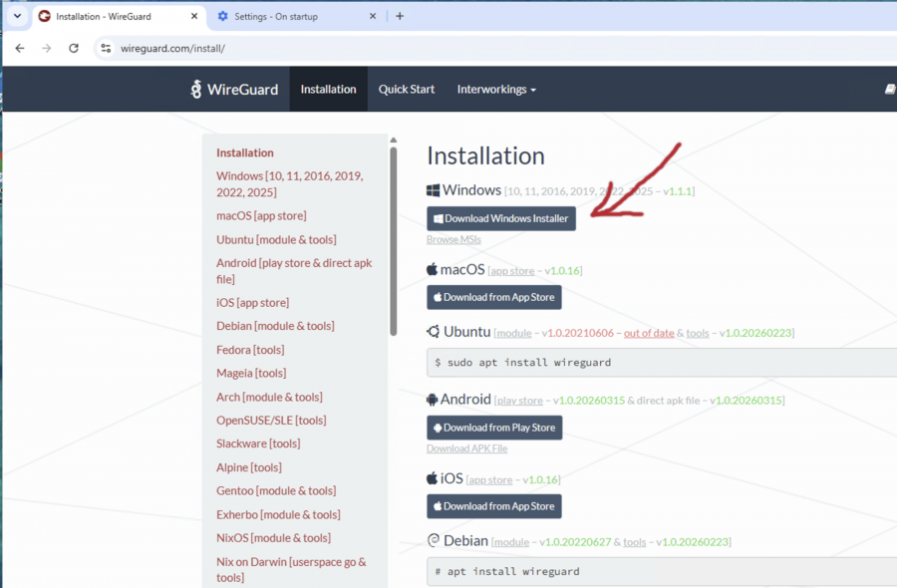The height and width of the screenshot is (588, 897).
Task: Open the Debian module link
Action: [512, 542]
